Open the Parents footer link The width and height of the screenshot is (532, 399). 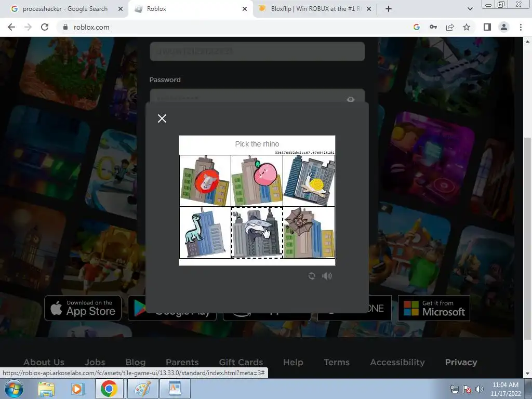(182, 362)
